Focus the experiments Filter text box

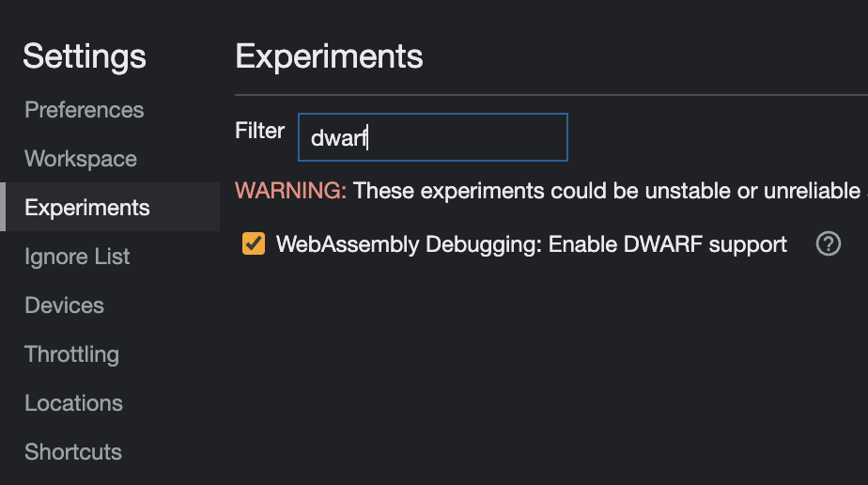433,137
